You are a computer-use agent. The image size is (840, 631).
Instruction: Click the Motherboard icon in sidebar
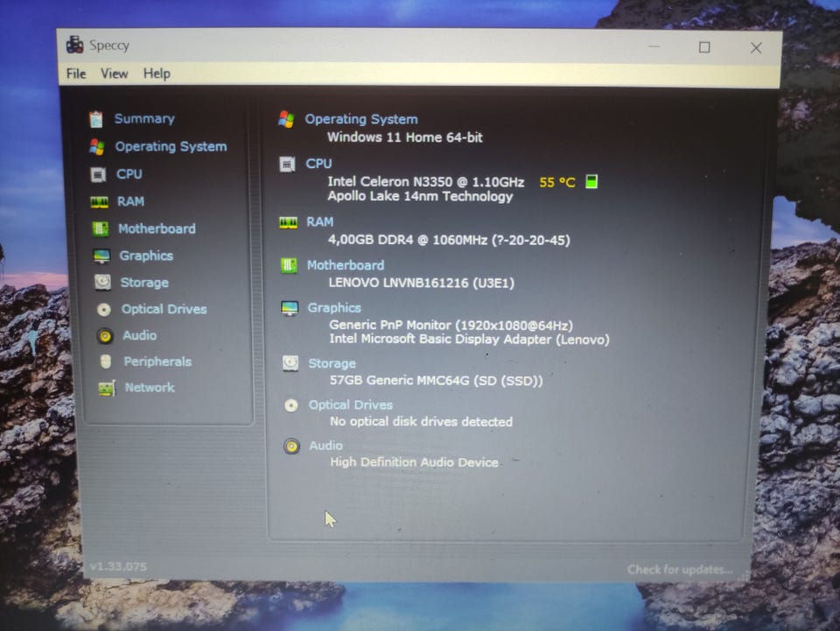[101, 229]
